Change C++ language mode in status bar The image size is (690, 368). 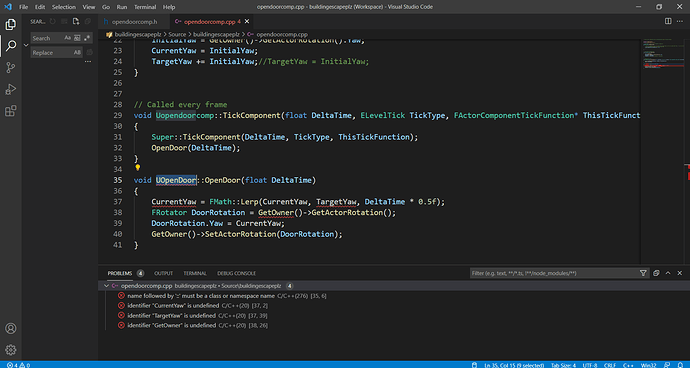628,365
